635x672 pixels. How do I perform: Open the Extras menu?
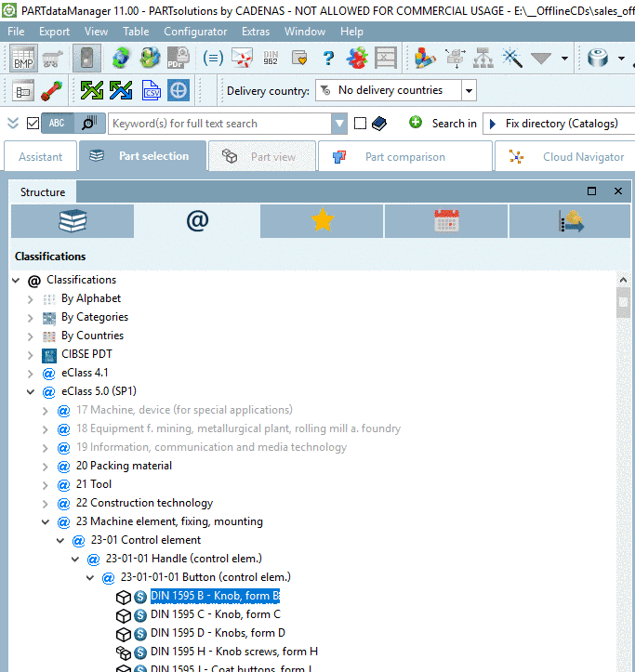pos(256,32)
